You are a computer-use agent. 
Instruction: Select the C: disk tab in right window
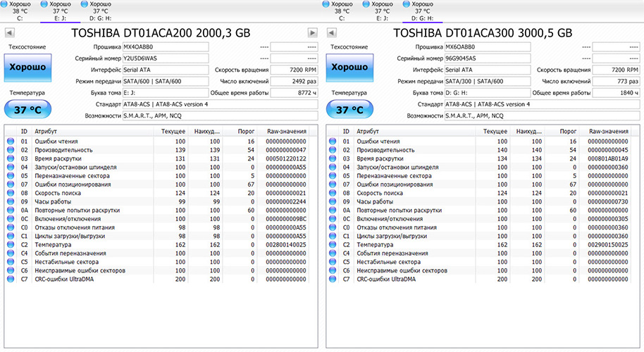coord(342,11)
